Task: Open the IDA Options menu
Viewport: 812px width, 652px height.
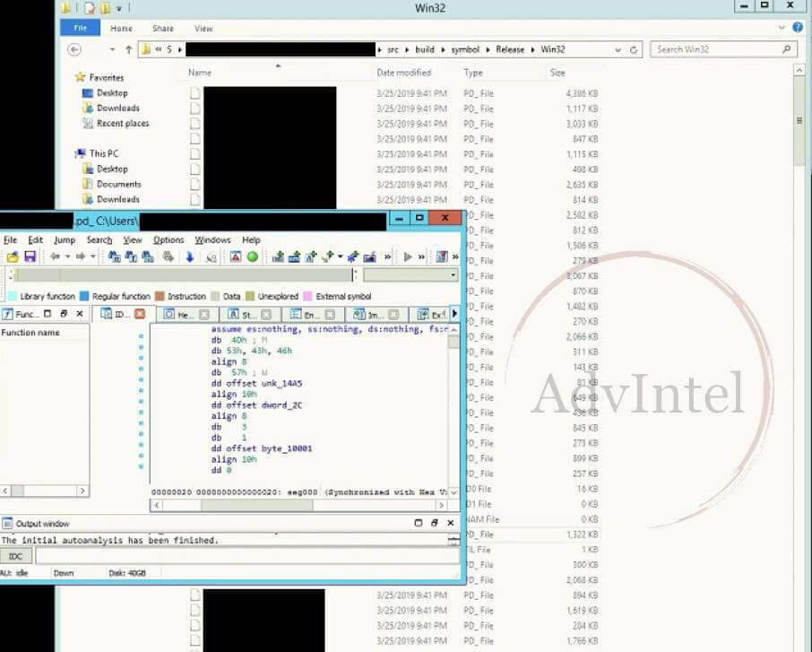Action: [x=168, y=240]
